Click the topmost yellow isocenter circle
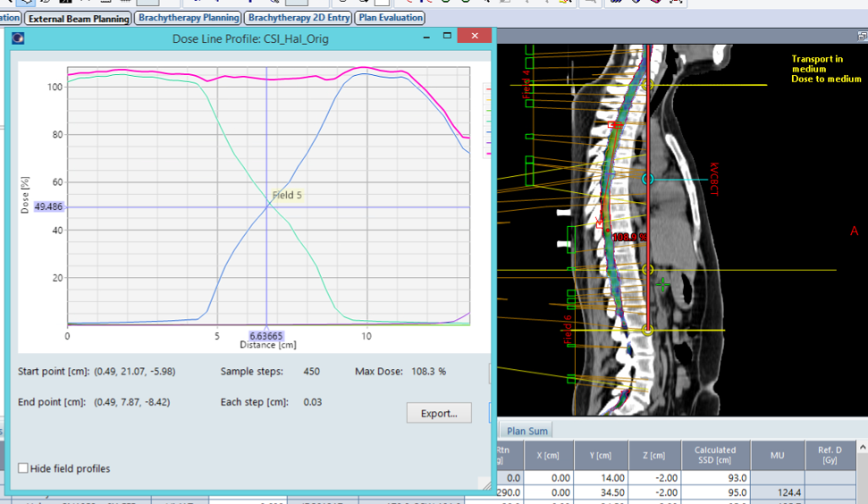 point(648,85)
